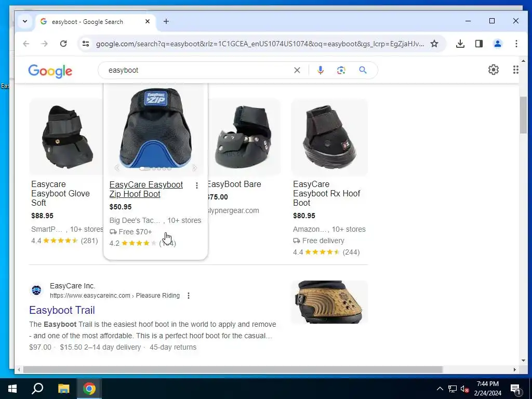Open the EasyCare Inc. favicon
The width and height of the screenshot is (532, 399).
36,290
